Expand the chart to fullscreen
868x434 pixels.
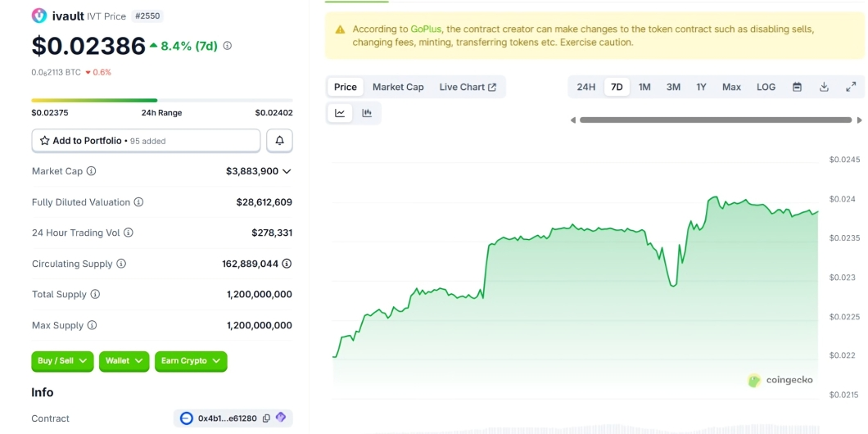click(x=851, y=87)
